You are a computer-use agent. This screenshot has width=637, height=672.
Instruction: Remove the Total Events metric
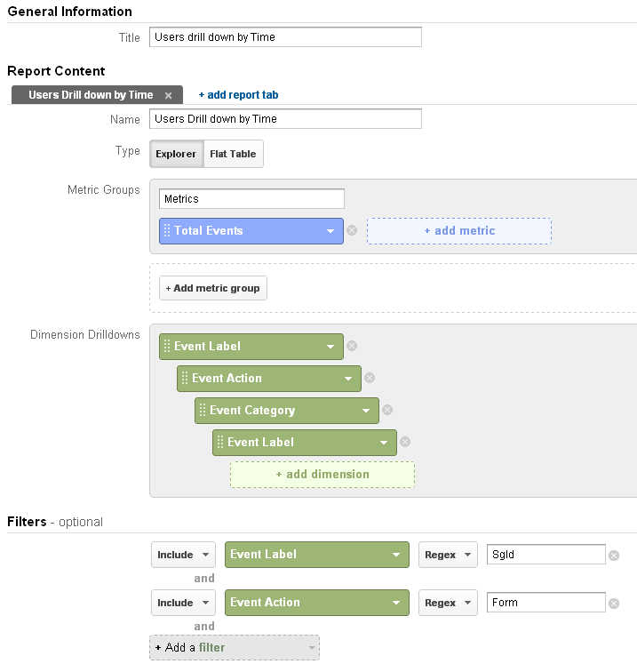pos(352,230)
